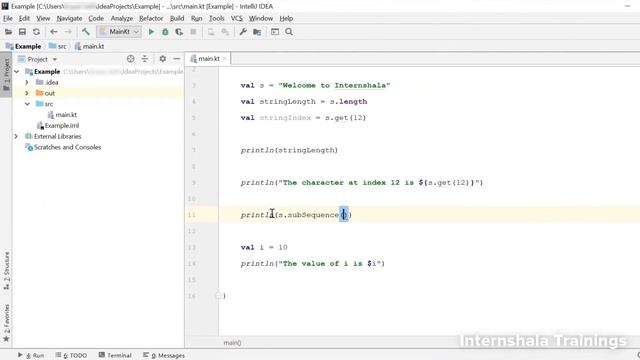Screen dimensions: 640x360
Task: Click the Save All toolbar icon
Action: 22,32
